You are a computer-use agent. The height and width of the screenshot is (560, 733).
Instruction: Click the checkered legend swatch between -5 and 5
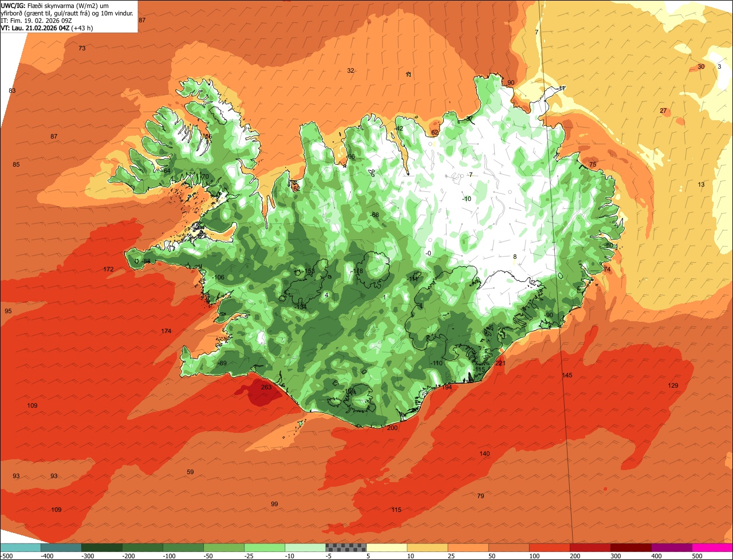[x=346, y=547]
